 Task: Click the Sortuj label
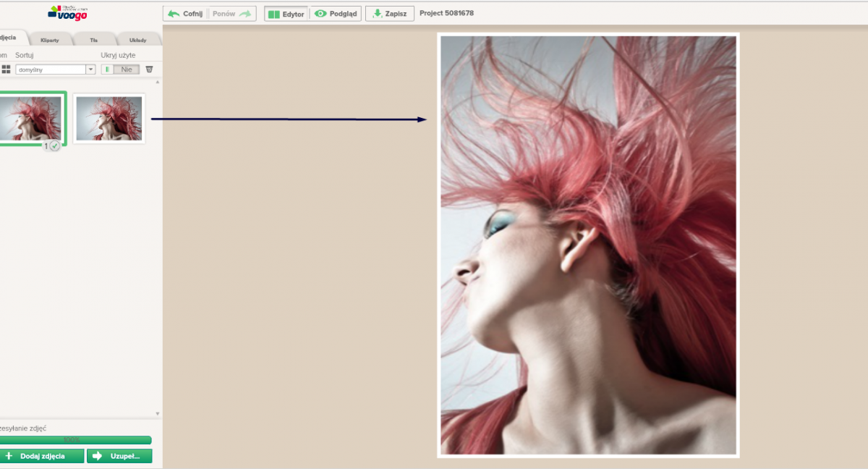(25, 55)
